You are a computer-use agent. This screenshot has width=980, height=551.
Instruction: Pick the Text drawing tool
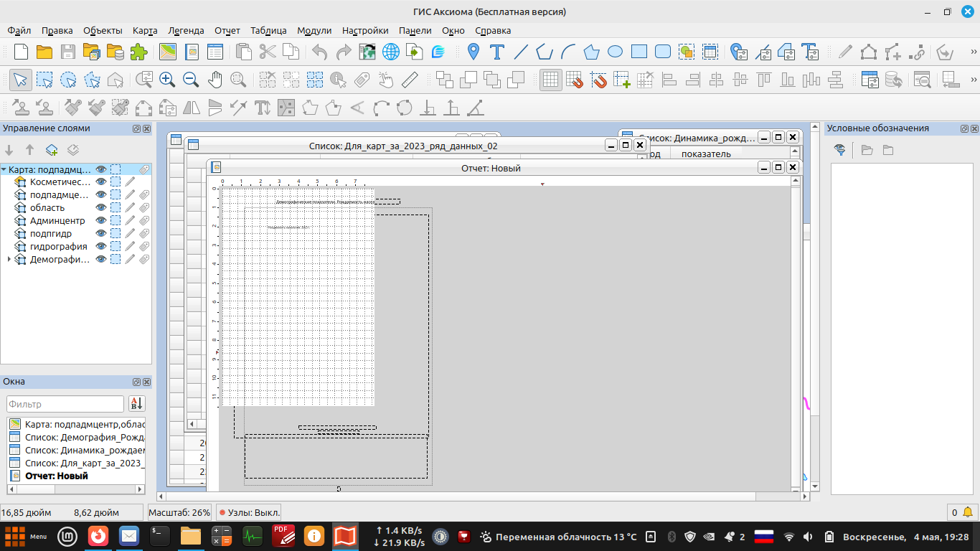coord(496,52)
